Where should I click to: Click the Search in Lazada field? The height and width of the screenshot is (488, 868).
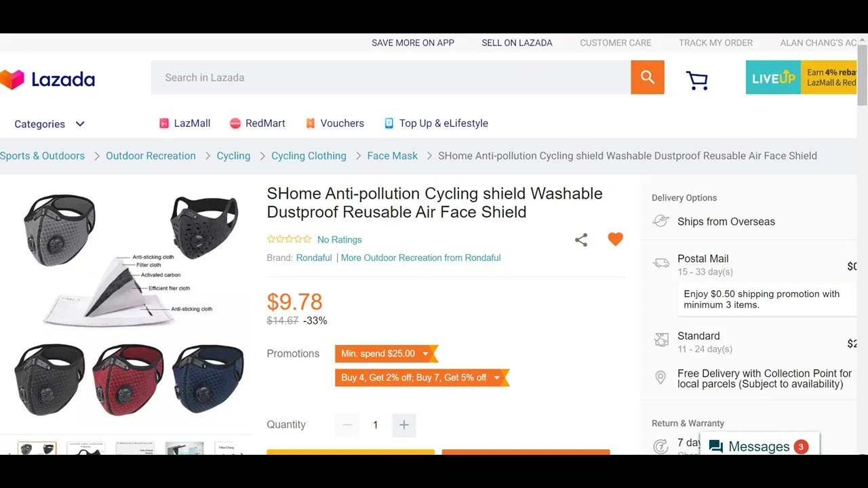point(391,77)
